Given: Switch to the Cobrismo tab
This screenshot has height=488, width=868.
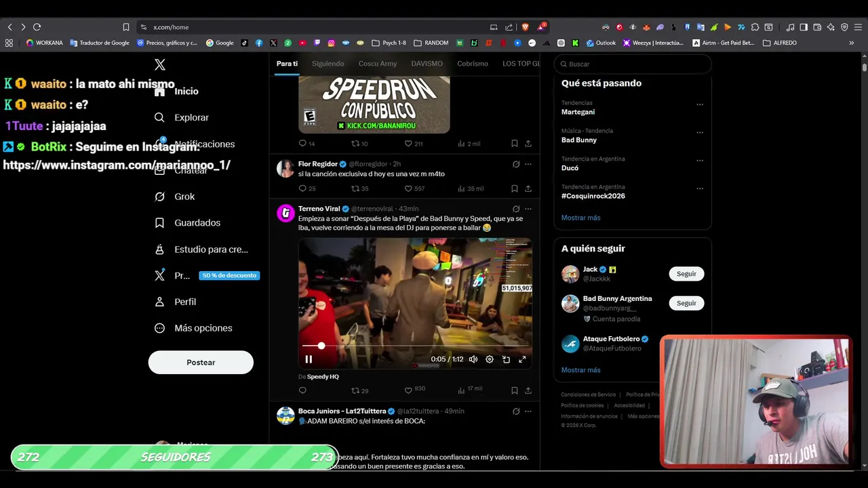Looking at the screenshot, I should coord(473,64).
